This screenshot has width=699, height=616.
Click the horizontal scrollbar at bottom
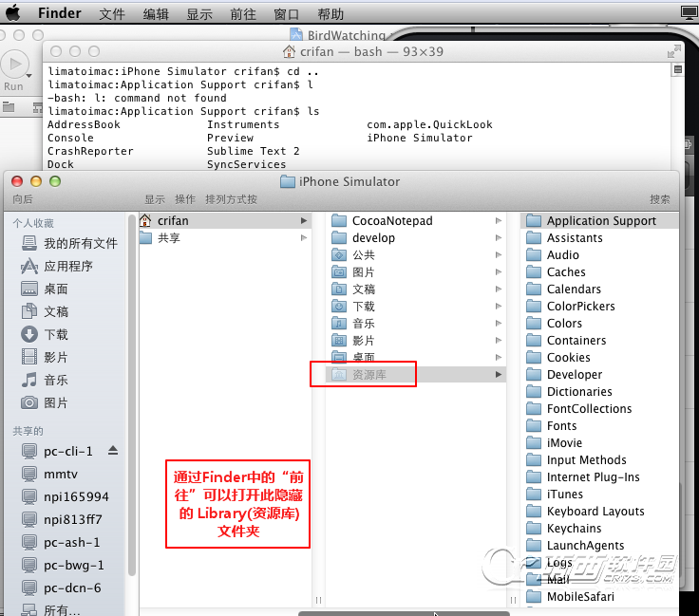(404, 614)
